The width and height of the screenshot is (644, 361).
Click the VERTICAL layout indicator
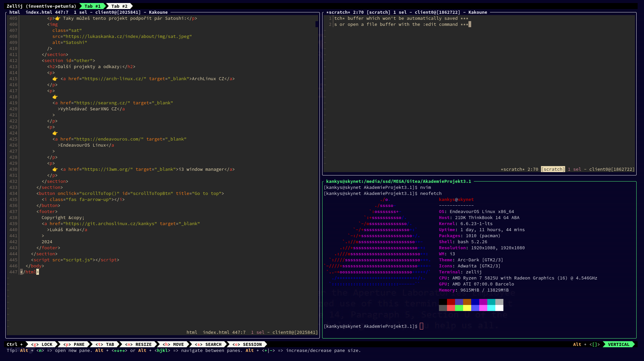618,344
